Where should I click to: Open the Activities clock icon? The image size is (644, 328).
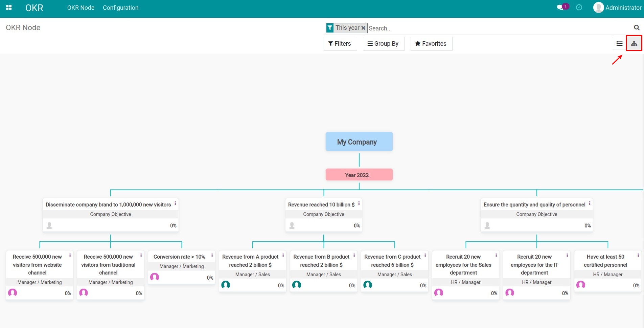click(x=579, y=7)
